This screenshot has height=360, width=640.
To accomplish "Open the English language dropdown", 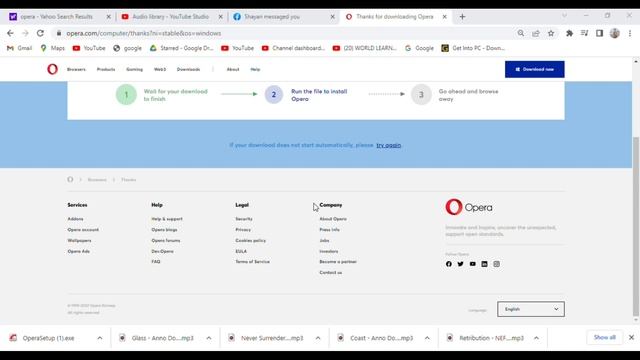I will [531, 309].
